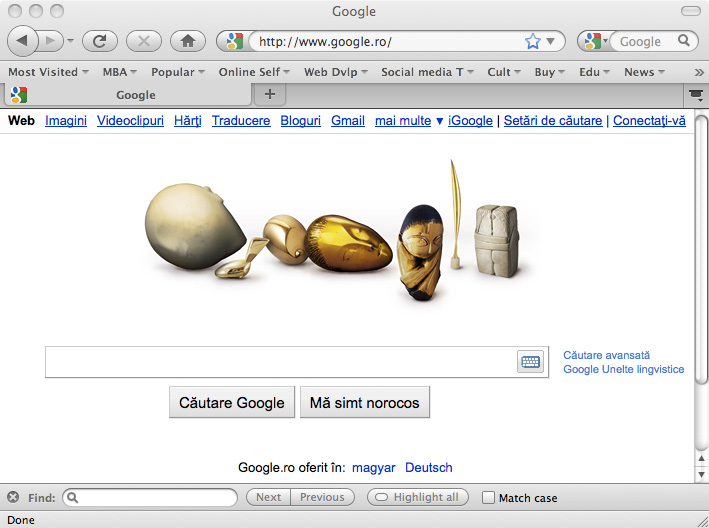Viewport: 709px width, 528px height.
Task: Click the Web label in Google nav
Action: click(x=21, y=121)
